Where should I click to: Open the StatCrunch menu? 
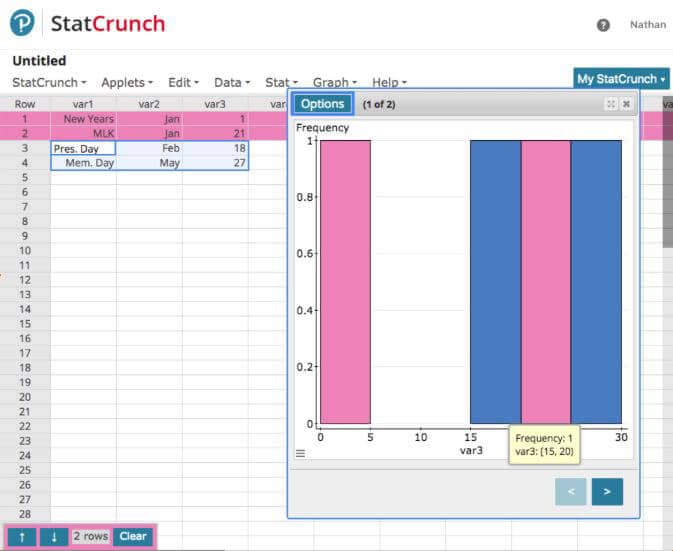coord(49,82)
